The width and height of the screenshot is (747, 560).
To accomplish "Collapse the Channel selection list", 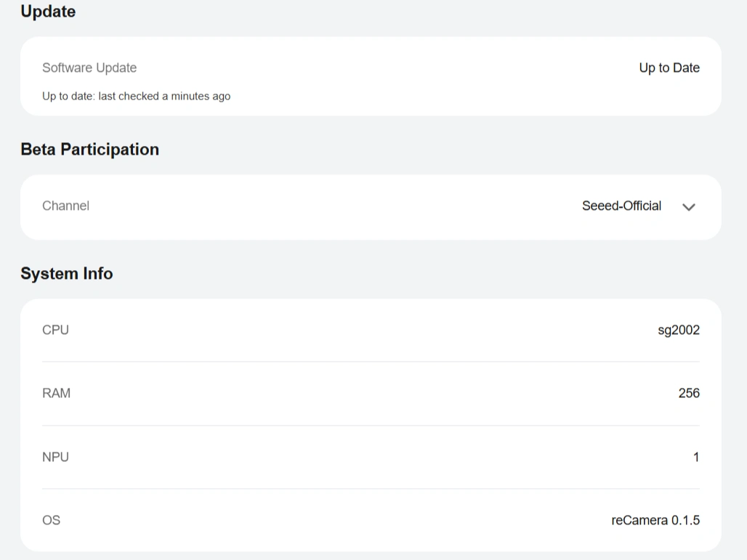I will pyautogui.click(x=688, y=207).
